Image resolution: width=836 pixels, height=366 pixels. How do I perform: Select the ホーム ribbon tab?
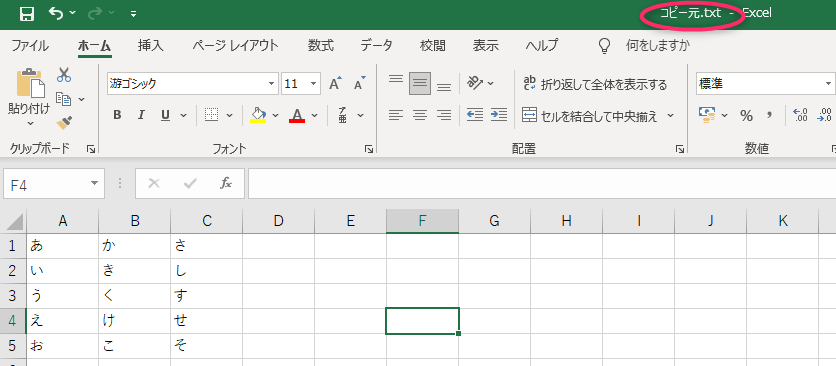coord(94,45)
